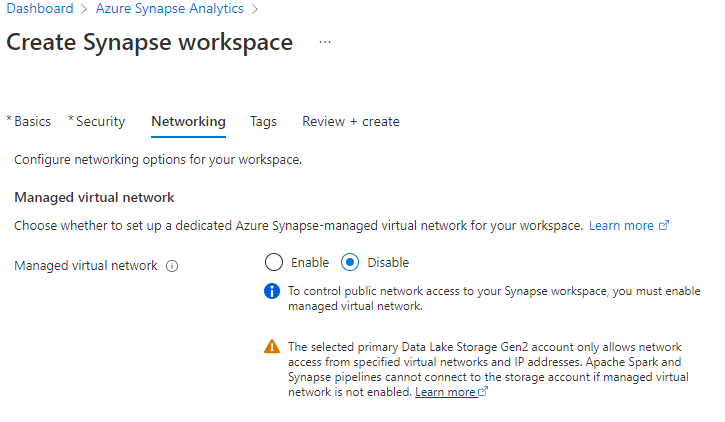Image resolution: width=725 pixels, height=422 pixels.
Task: Open Learn more link in the storage warning
Action: coord(445,392)
